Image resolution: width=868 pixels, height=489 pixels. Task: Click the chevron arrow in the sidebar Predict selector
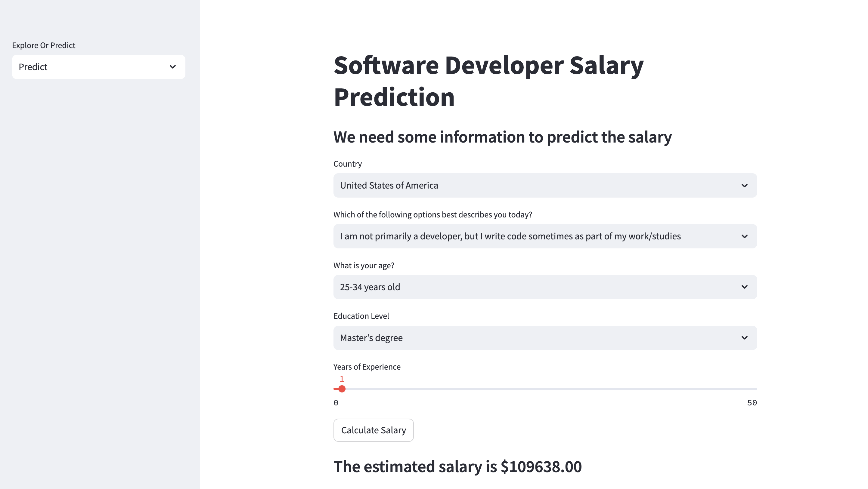point(172,67)
